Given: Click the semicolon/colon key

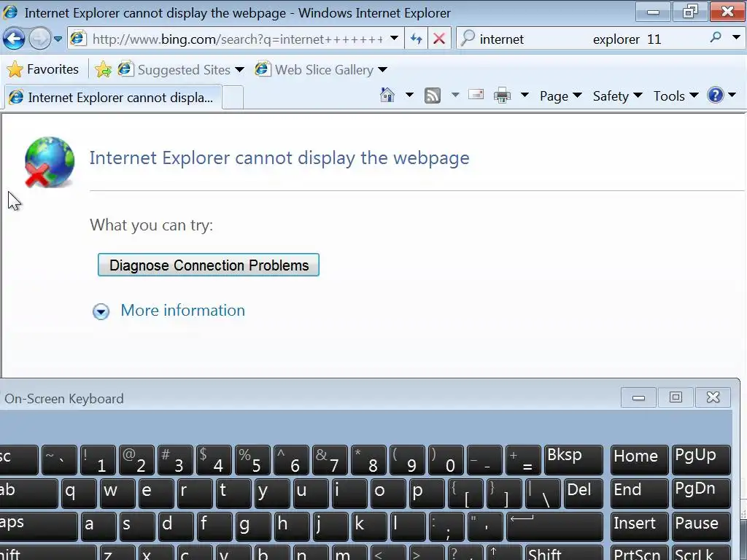Looking at the screenshot, I should point(446,526).
